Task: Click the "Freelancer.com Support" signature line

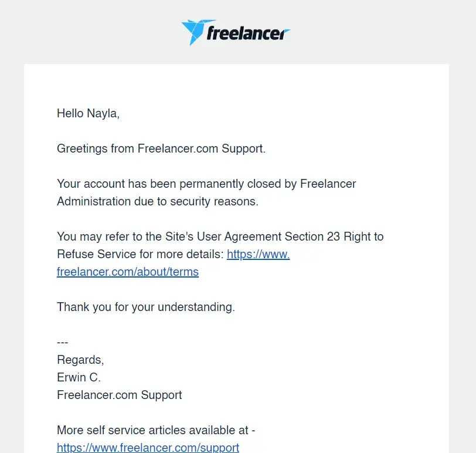Action: pos(120,395)
